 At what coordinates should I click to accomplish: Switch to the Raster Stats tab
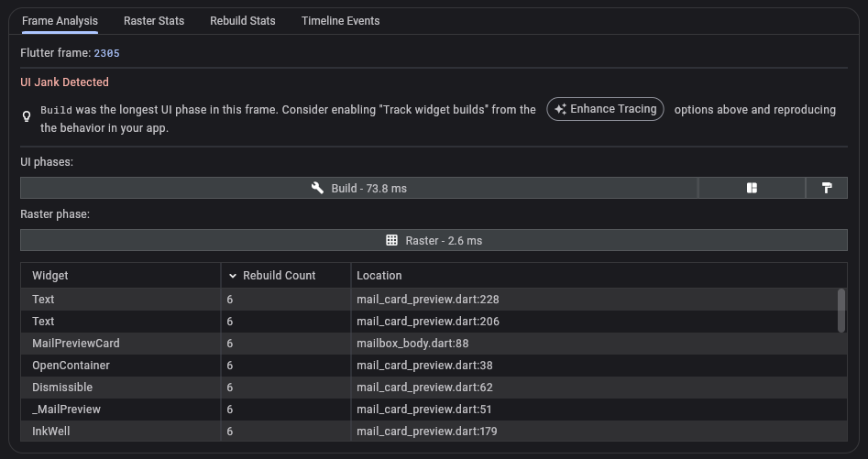pyautogui.click(x=154, y=21)
